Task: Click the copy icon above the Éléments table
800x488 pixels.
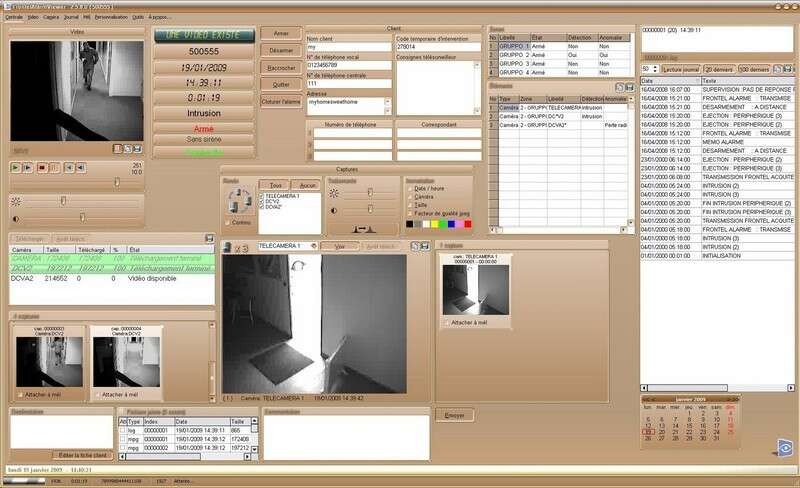Action: (x=619, y=87)
